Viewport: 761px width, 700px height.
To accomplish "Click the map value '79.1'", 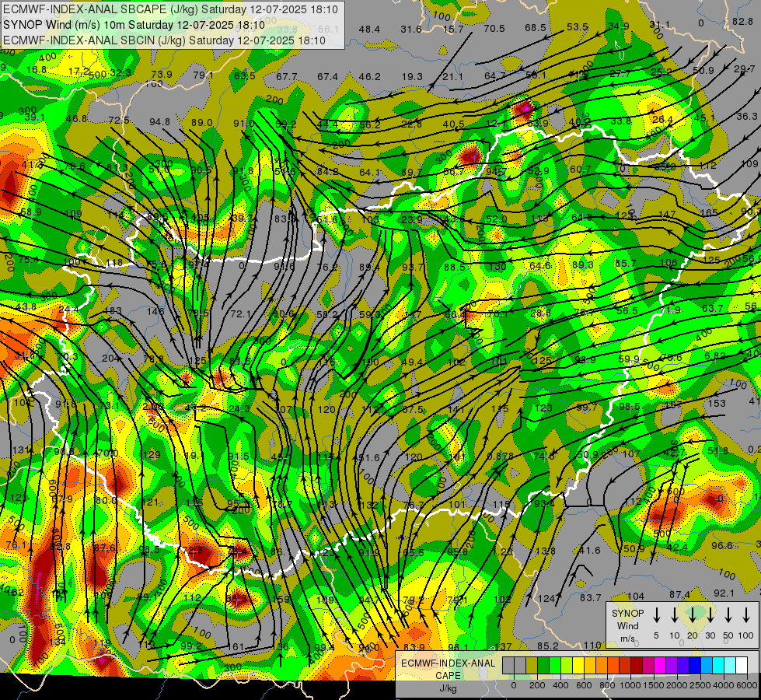I will pyautogui.click(x=203, y=75).
